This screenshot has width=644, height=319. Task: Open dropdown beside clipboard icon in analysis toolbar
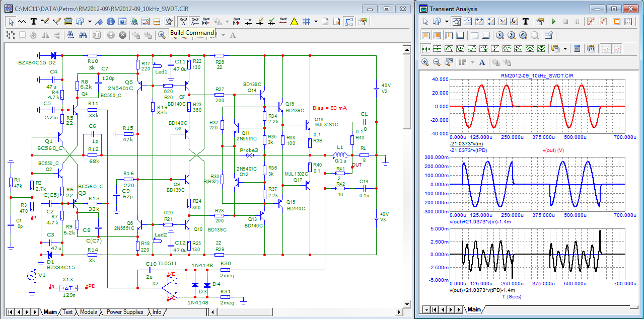[x=565, y=49]
